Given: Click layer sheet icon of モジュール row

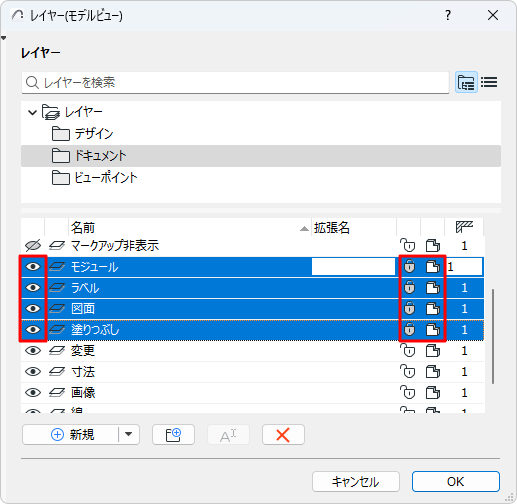Looking at the screenshot, I should [x=57, y=267].
